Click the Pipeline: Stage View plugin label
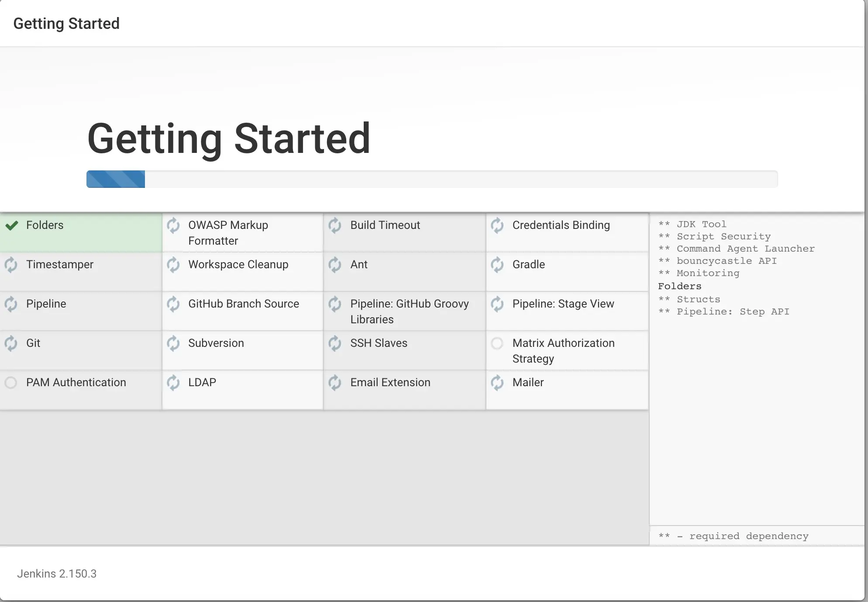The image size is (868, 602). (x=563, y=304)
